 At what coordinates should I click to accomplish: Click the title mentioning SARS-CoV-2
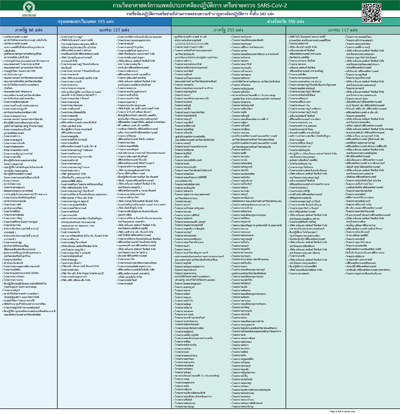click(200, 5)
